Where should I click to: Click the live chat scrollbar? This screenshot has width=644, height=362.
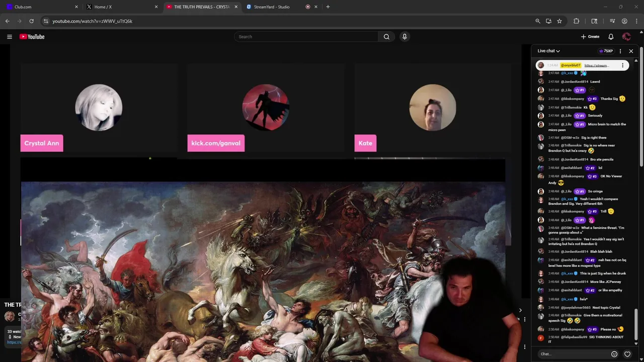coord(636,325)
